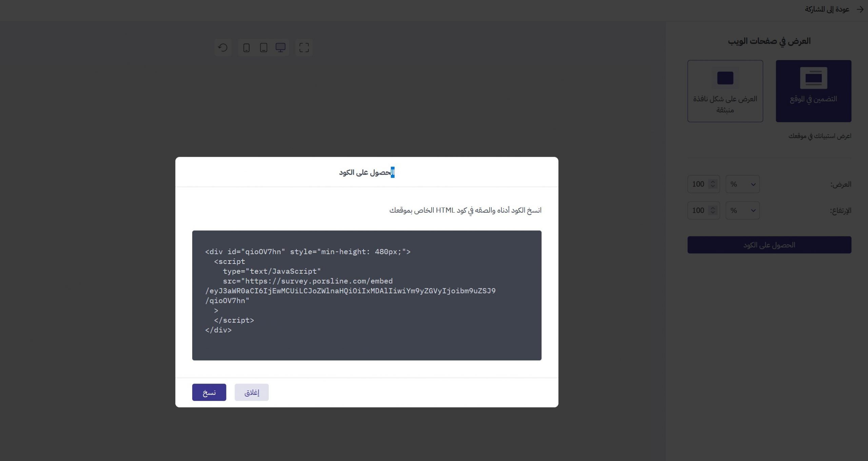Image resolution: width=868 pixels, height=461 pixels.
Task: Click the dialog title الحصول على الكود
Action: (x=367, y=172)
